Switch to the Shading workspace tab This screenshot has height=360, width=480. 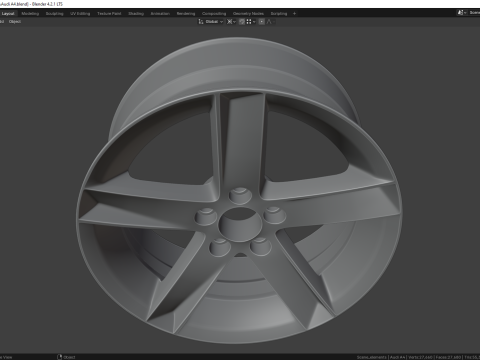pyautogui.click(x=136, y=14)
